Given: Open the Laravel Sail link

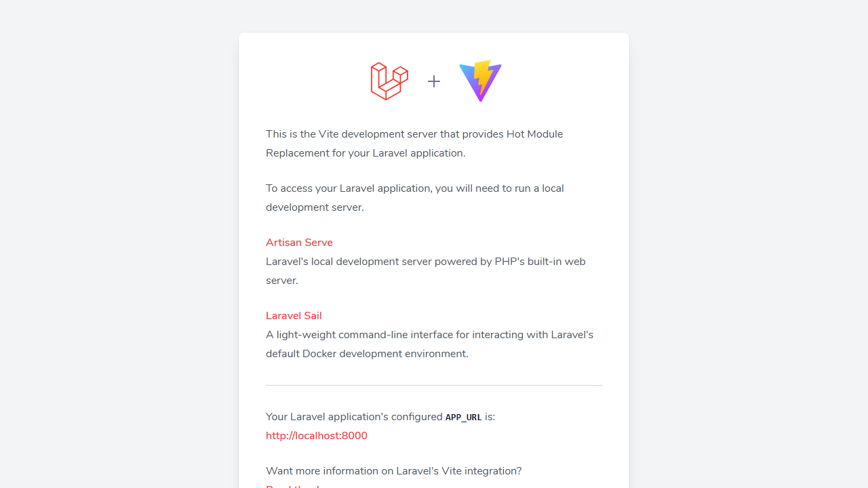Looking at the screenshot, I should [x=294, y=316].
